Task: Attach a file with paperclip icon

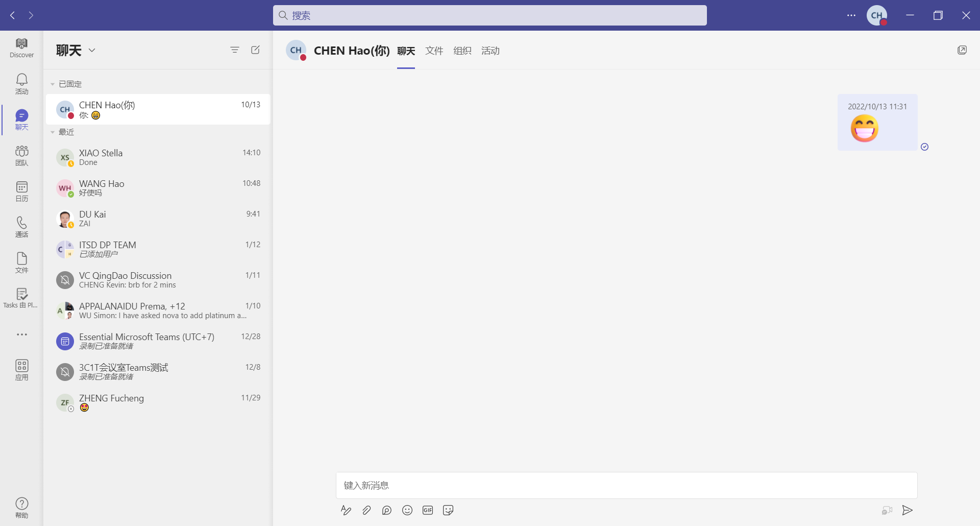Action: point(366,510)
